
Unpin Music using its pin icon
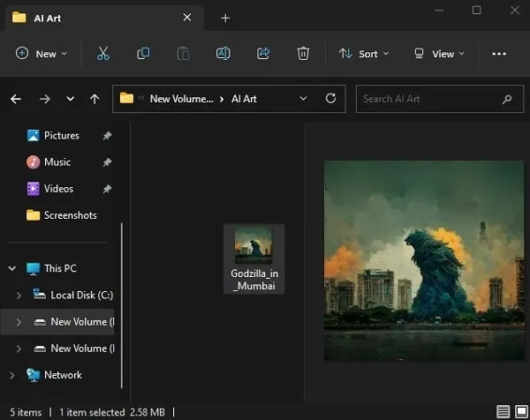[x=107, y=162]
